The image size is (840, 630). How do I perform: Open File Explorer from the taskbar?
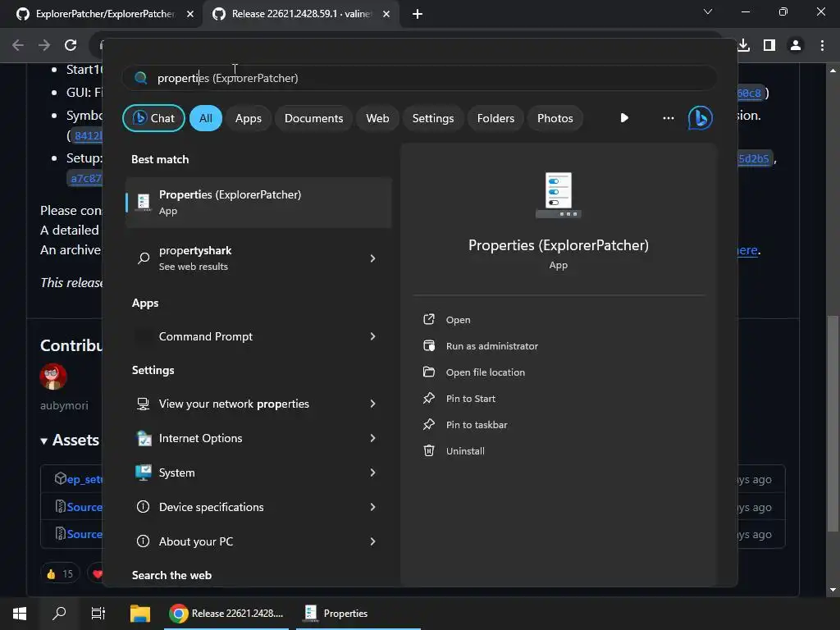click(140, 614)
